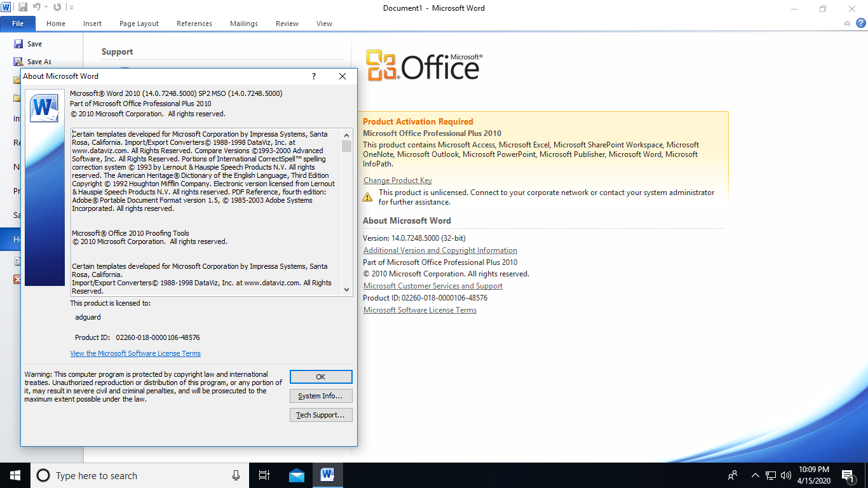
Task: Click the Cortana circle icon in search box
Action: [43, 475]
